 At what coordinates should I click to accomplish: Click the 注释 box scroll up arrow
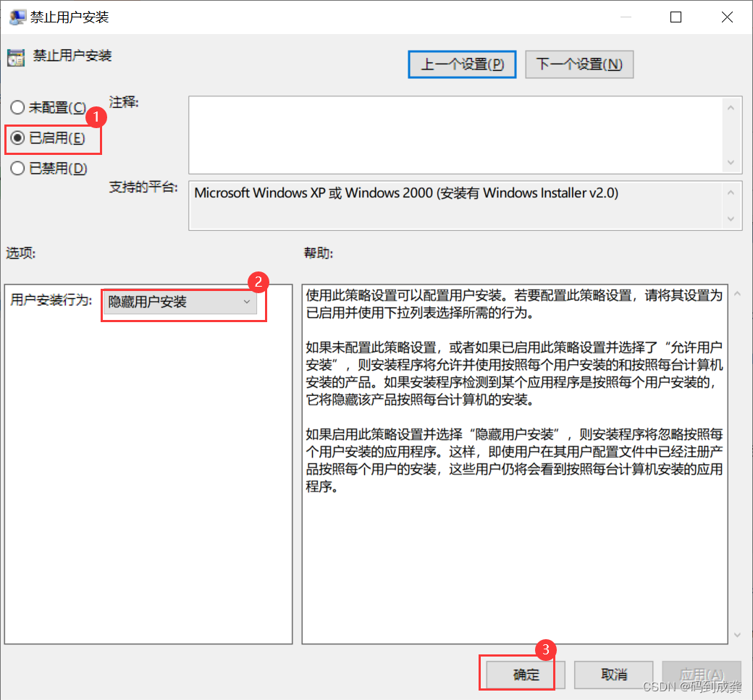pos(731,108)
